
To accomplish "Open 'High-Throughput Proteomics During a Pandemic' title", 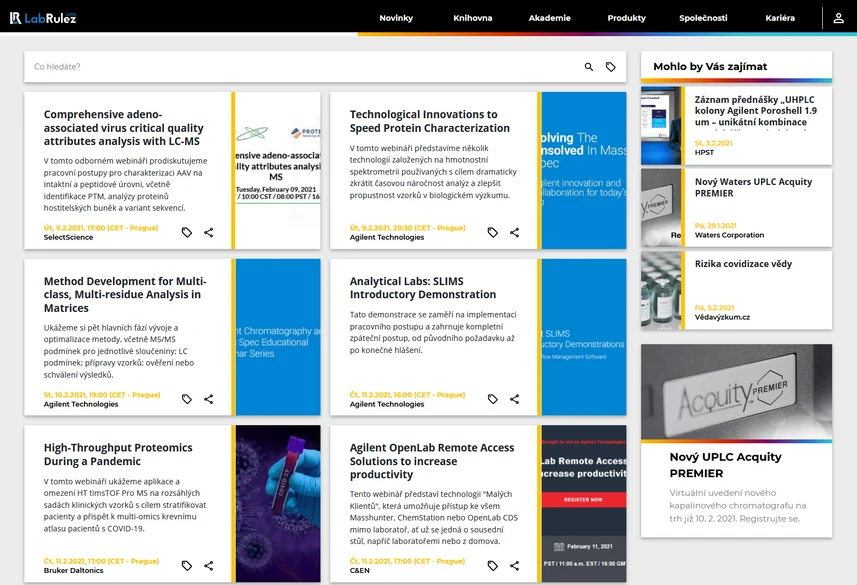I will [x=118, y=454].
